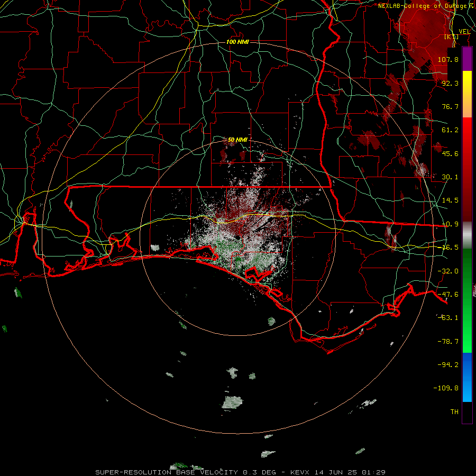This screenshot has width=476, height=476.
Task: Select the -94.2 velocity scale value
Action: point(448,365)
